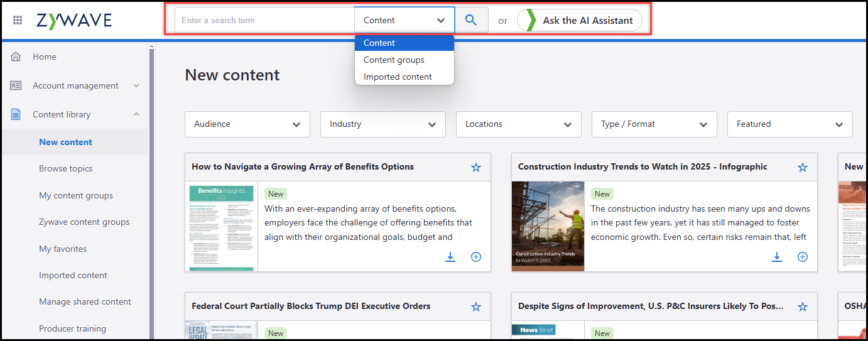
Task: Click the sidebar vertical scrollbar
Action: (151, 192)
